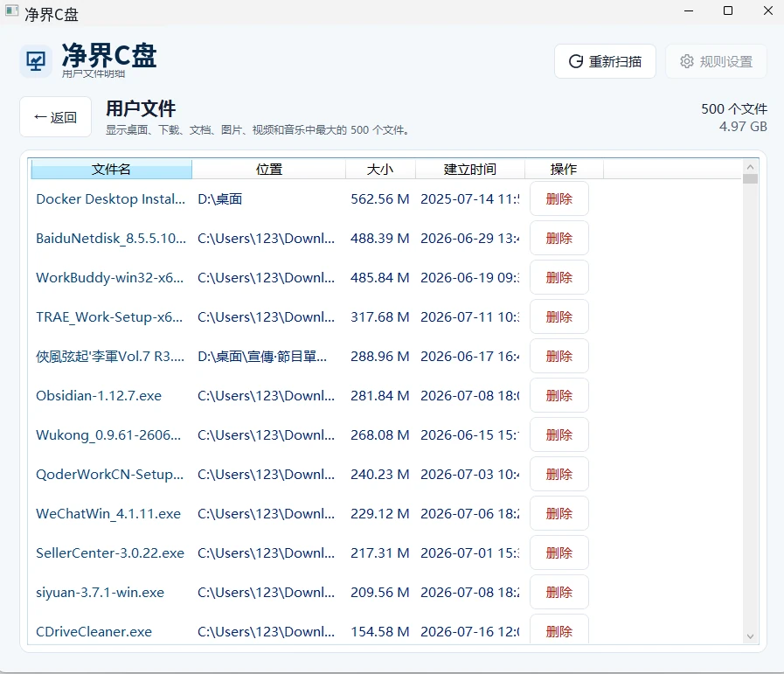Image resolution: width=784 pixels, height=674 pixels.
Task: Click the 2026-06-29 creation date cell
Action: [x=470, y=238]
